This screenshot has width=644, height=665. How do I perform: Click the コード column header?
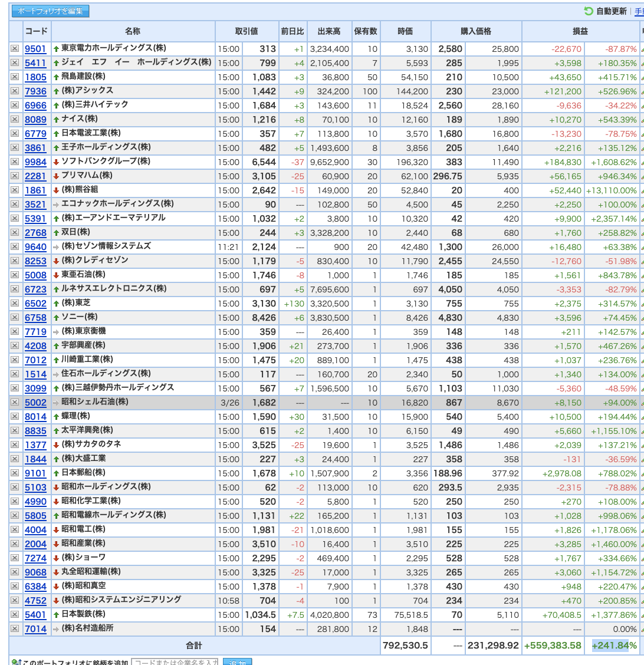pos(37,31)
